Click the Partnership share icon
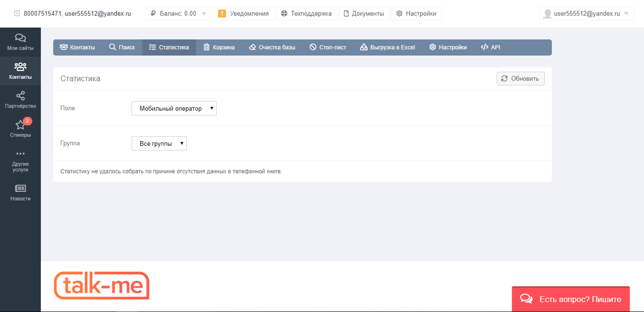The height and width of the screenshot is (312, 644). (x=20, y=96)
